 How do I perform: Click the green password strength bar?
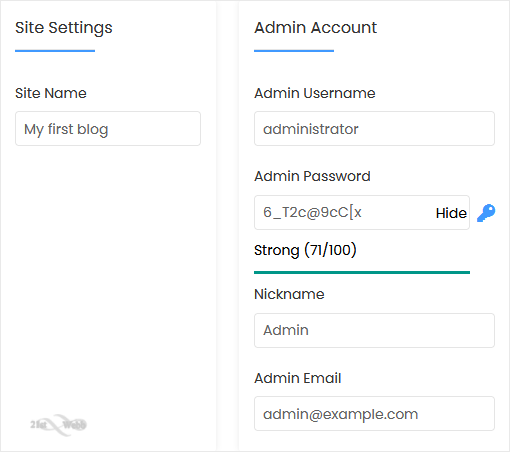[x=362, y=273]
